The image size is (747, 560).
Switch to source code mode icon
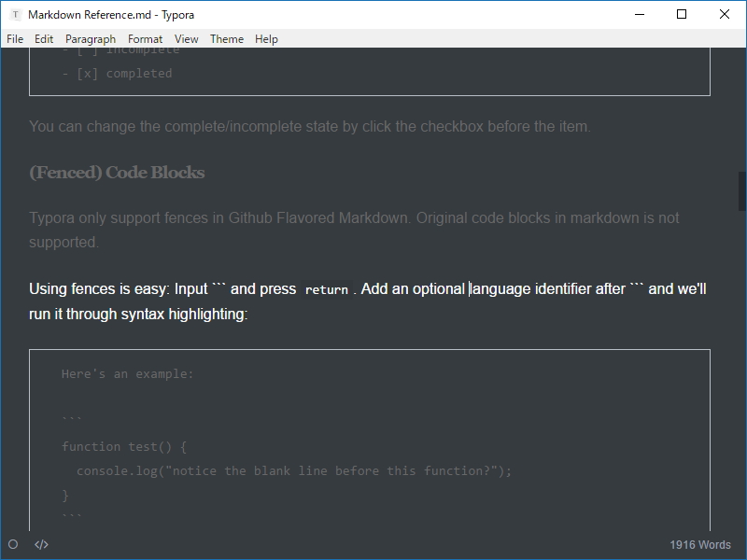coord(41,544)
